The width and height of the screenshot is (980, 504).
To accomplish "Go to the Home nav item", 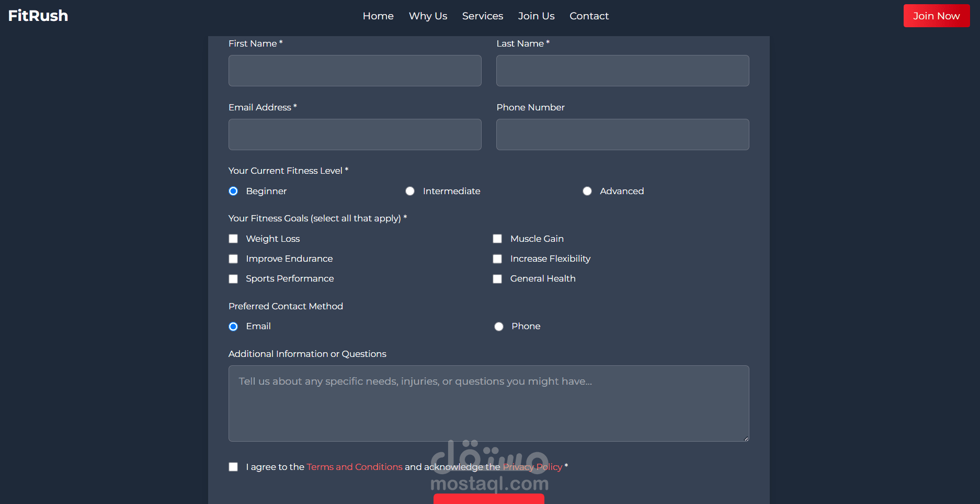I will [378, 16].
